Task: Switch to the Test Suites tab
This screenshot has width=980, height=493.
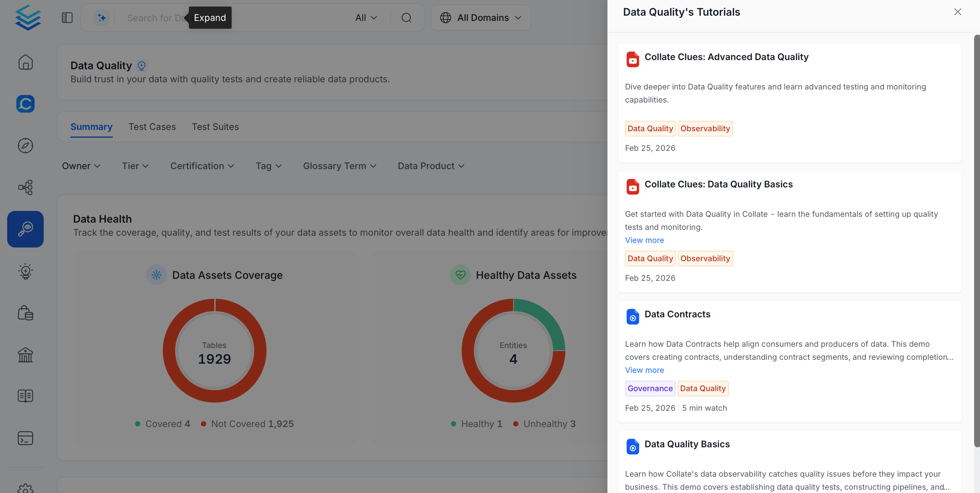Action: click(x=215, y=127)
